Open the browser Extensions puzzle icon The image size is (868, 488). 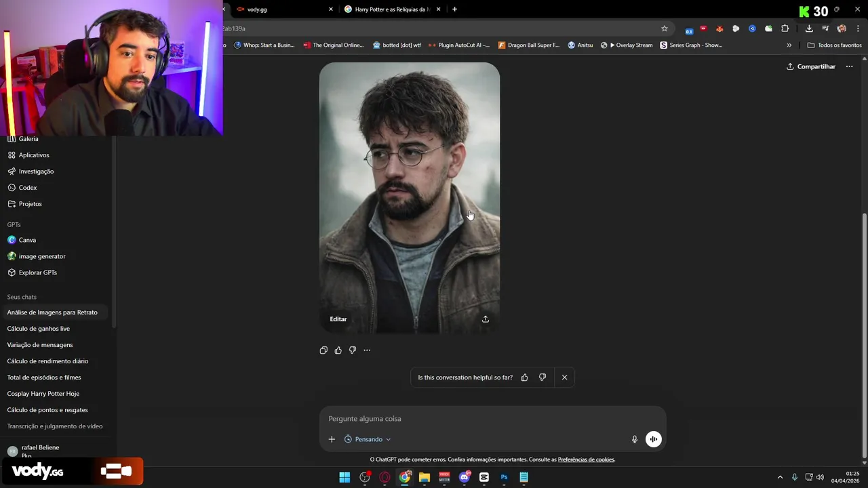(x=785, y=28)
